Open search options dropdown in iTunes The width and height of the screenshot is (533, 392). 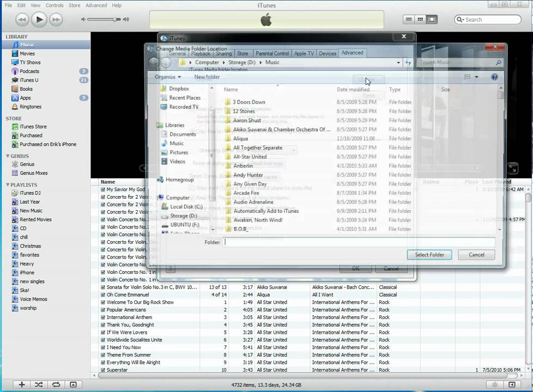pos(460,20)
